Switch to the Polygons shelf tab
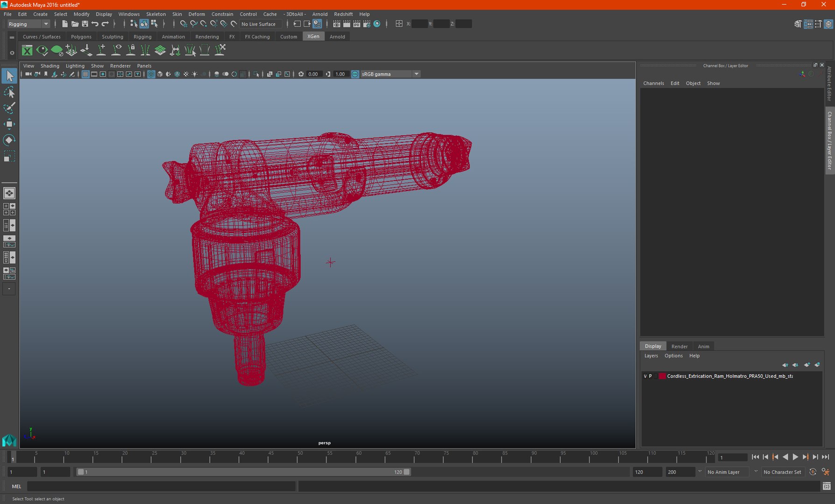 pos(81,37)
